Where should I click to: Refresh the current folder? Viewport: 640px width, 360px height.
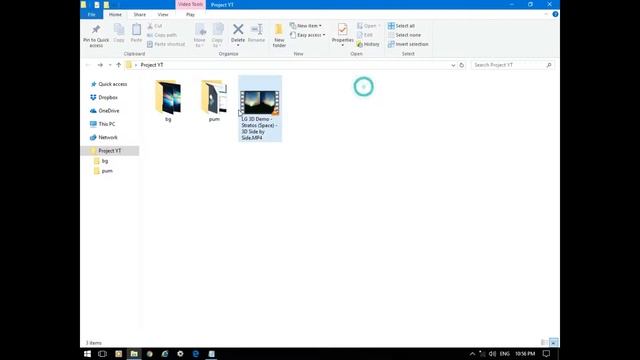[x=462, y=65]
